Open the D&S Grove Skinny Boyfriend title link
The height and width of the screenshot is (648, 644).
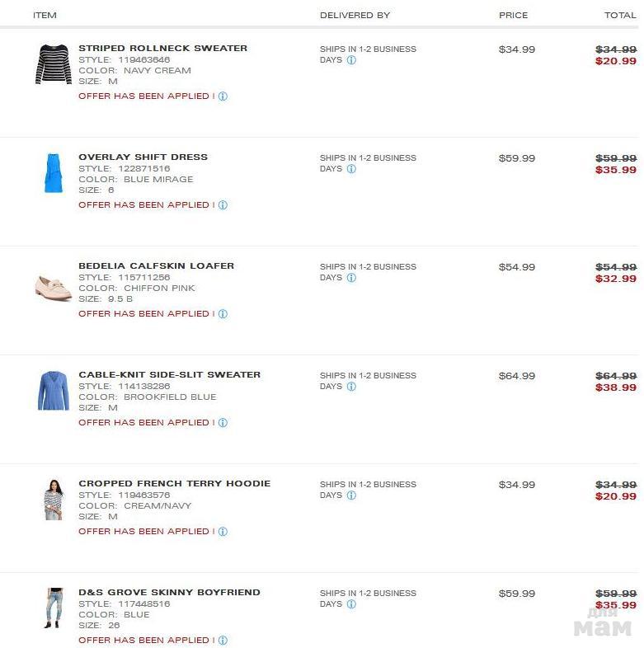(x=169, y=593)
